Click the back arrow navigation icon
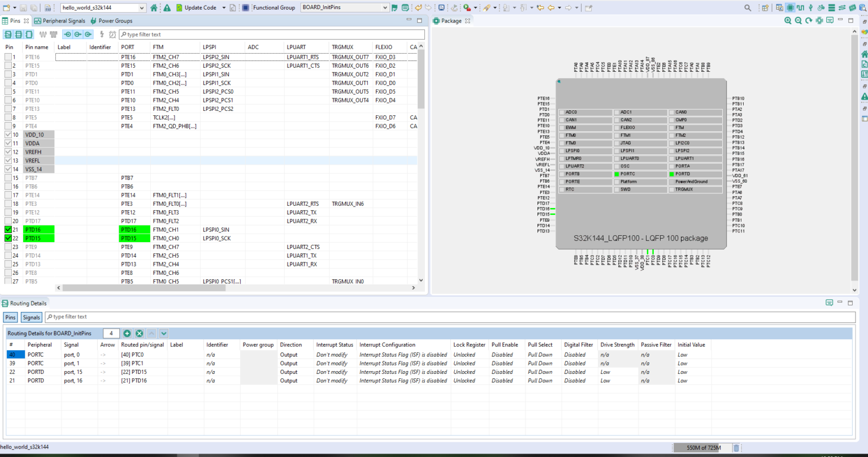 551,8
